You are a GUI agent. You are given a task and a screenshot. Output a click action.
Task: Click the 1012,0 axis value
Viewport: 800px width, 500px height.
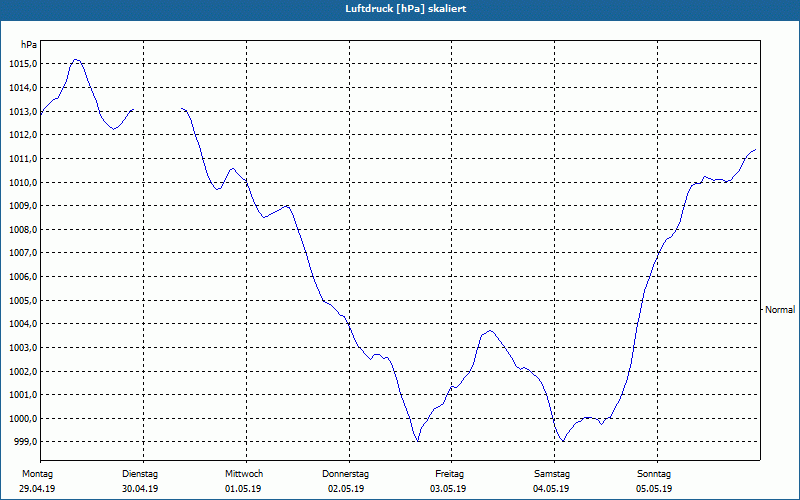pos(23,135)
